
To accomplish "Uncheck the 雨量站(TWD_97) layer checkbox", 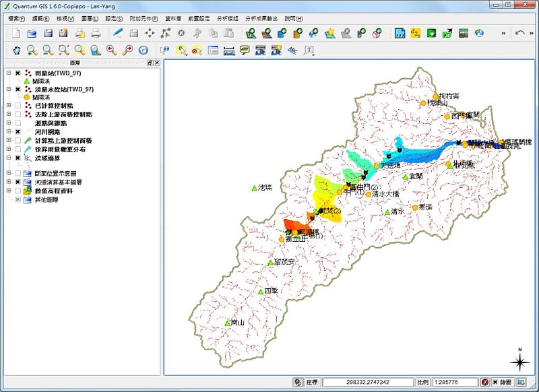I will point(18,73).
